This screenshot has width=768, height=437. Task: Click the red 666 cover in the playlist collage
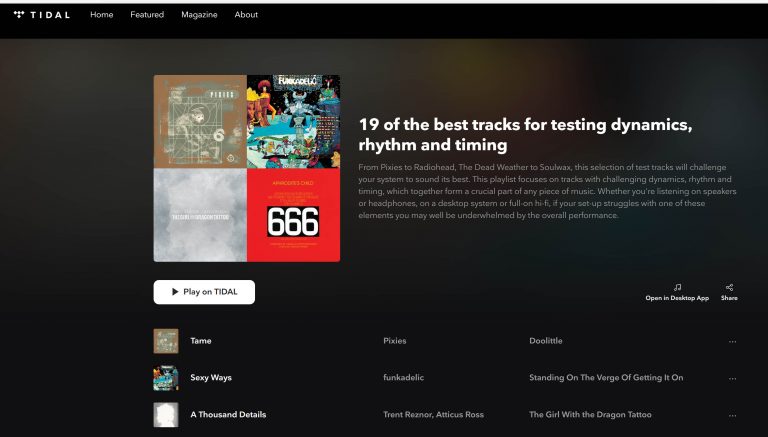(293, 215)
